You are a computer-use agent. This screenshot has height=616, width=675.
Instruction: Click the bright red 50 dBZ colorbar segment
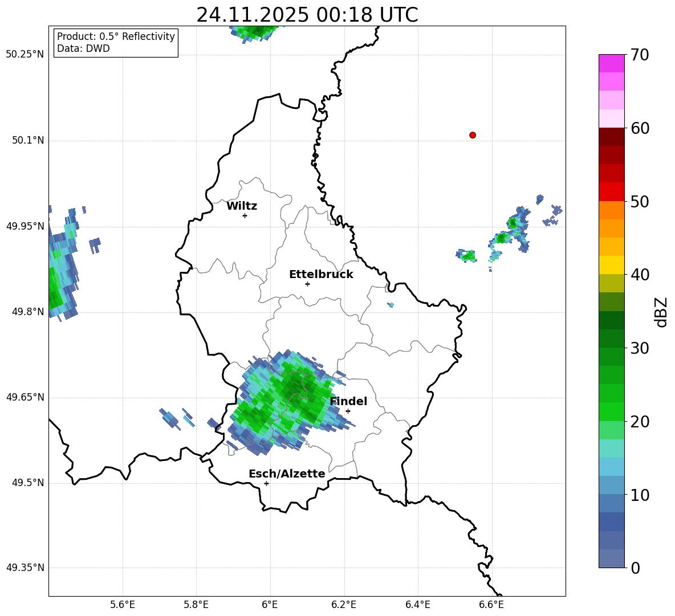pyautogui.click(x=611, y=192)
